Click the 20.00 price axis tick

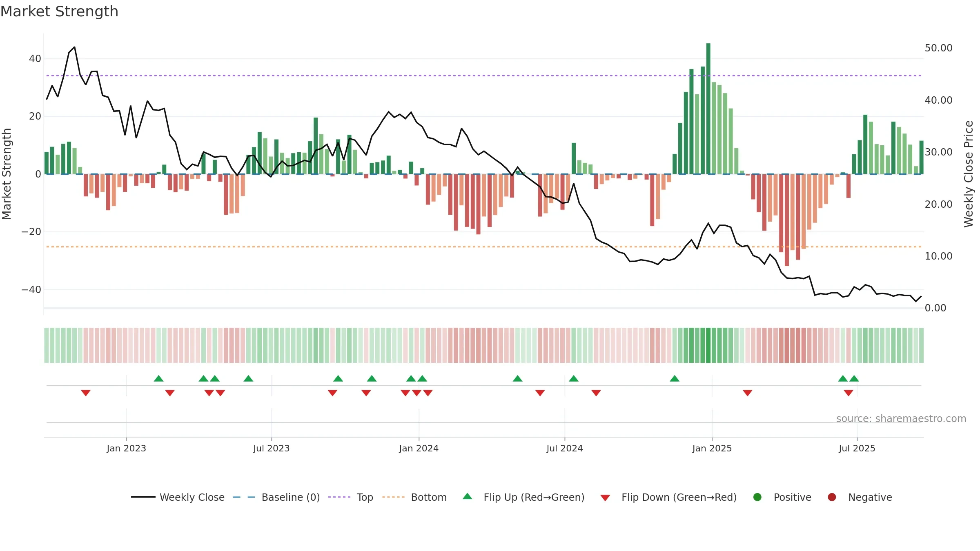[939, 204]
